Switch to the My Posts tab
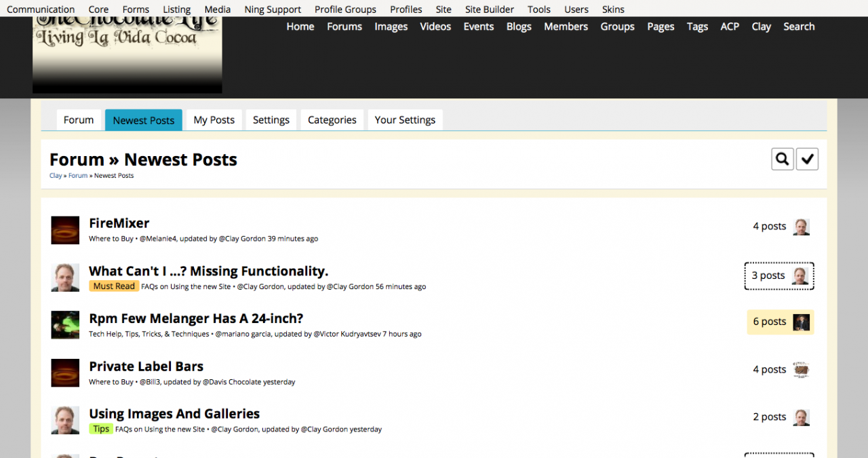The width and height of the screenshot is (868, 458). [x=214, y=119]
